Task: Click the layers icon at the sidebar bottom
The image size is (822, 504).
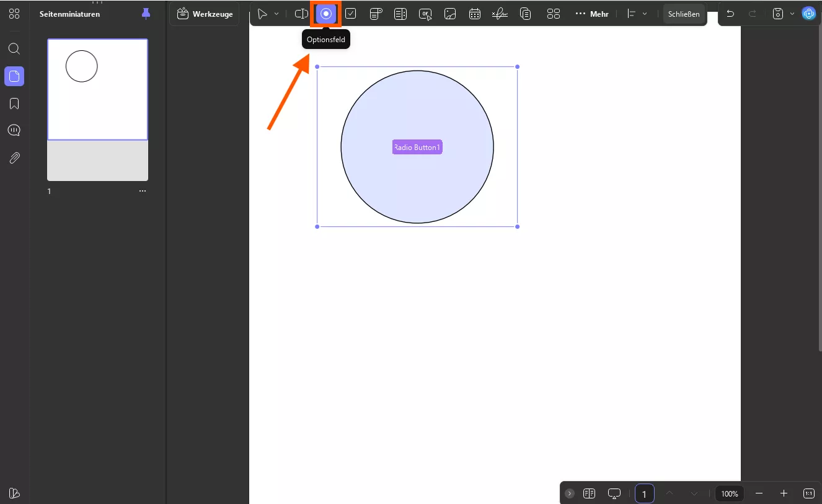Action: [x=14, y=493]
